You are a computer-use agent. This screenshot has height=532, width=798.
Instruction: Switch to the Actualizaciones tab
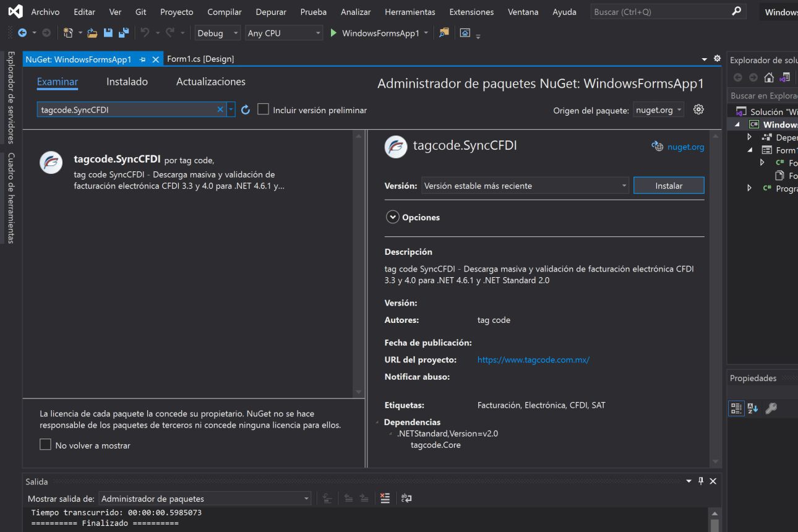[x=211, y=82]
